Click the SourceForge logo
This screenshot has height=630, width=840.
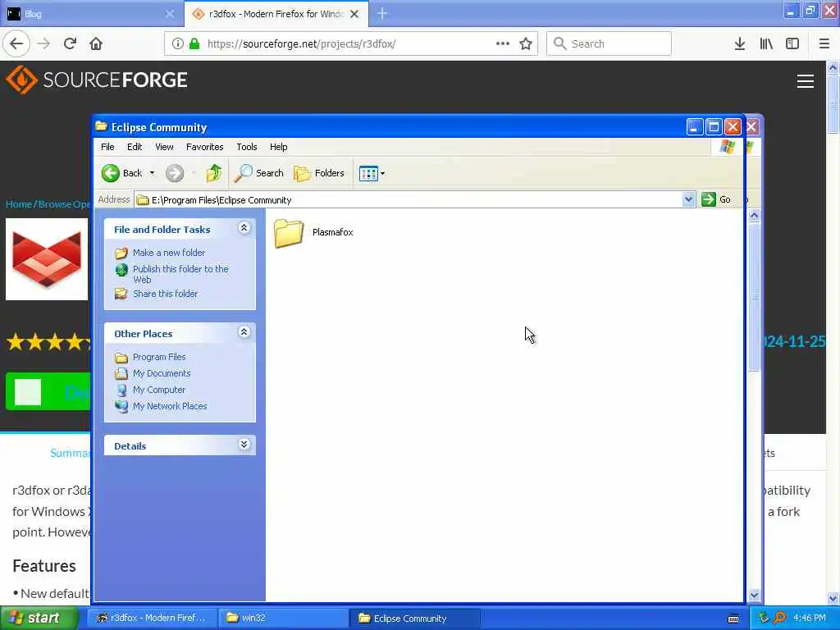97,80
